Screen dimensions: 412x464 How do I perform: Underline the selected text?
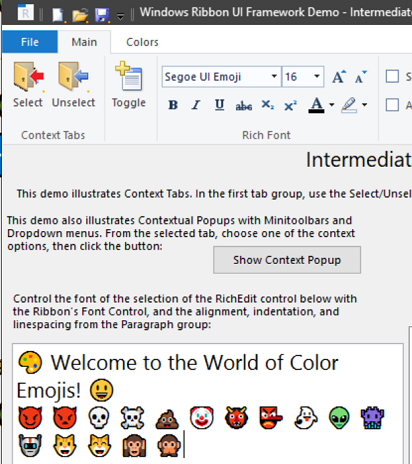coord(219,105)
